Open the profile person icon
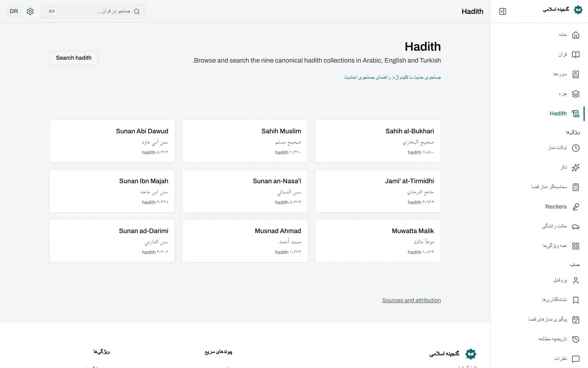588x368 pixels. pos(576,280)
